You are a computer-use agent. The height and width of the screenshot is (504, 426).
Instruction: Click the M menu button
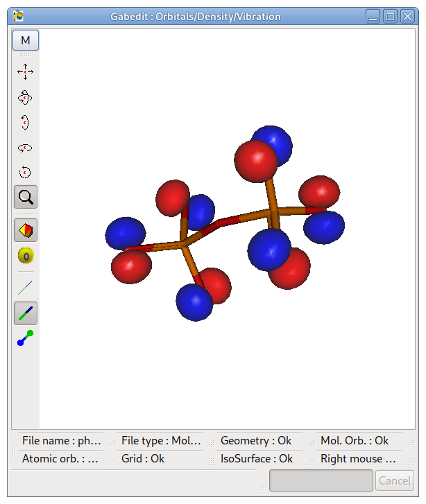point(26,40)
